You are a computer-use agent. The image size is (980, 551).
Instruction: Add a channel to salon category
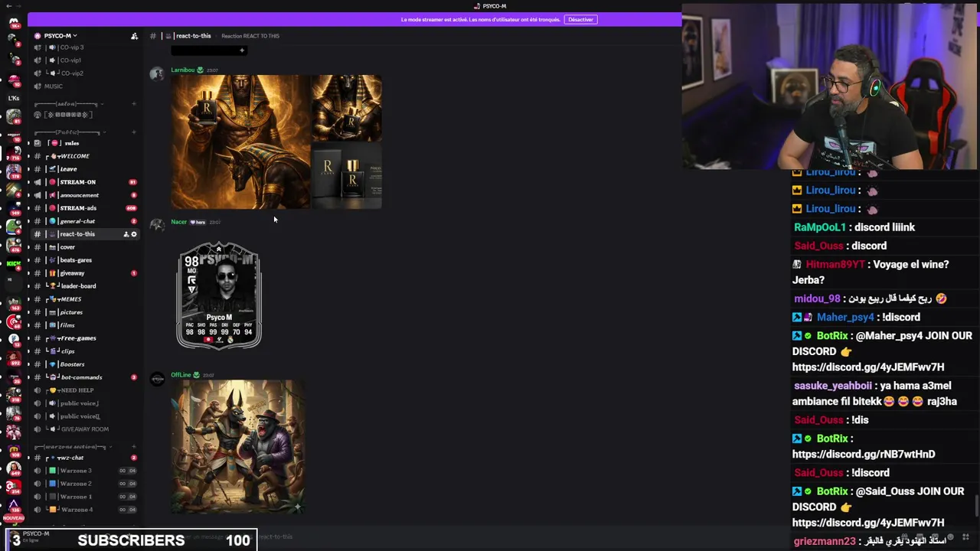[x=134, y=103]
